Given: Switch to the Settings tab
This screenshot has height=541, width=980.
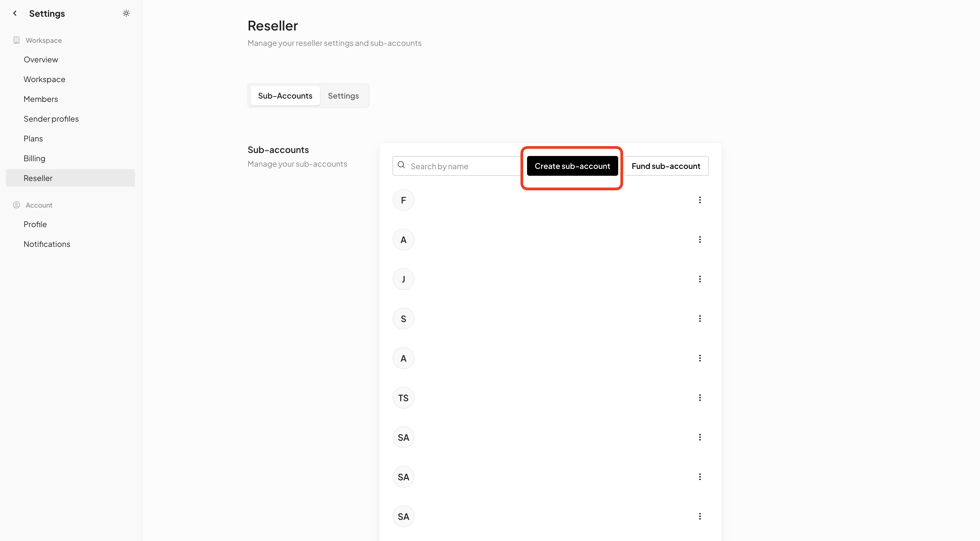Looking at the screenshot, I should [x=343, y=96].
